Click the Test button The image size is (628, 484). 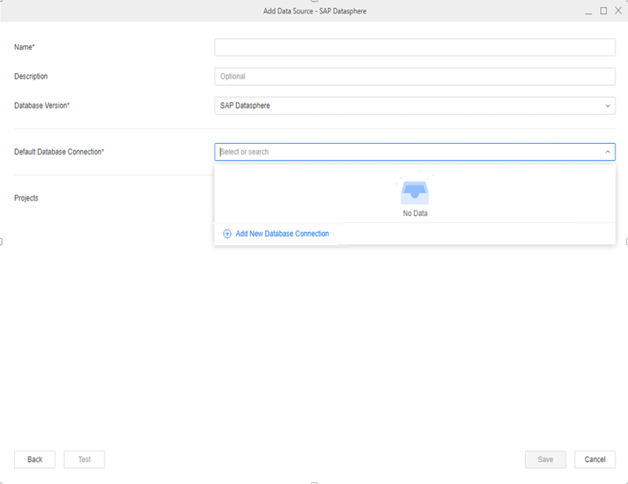coord(84,459)
